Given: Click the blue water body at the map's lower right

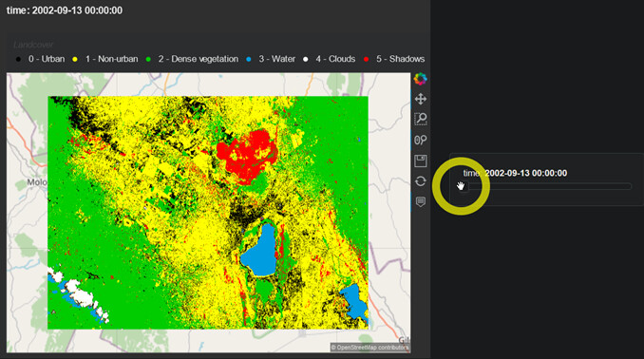Looking at the screenshot, I should pyautogui.click(x=355, y=302).
